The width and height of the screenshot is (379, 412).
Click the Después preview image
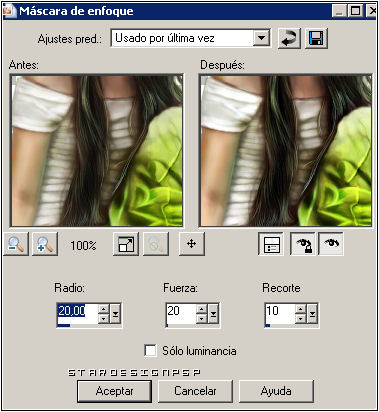point(286,151)
